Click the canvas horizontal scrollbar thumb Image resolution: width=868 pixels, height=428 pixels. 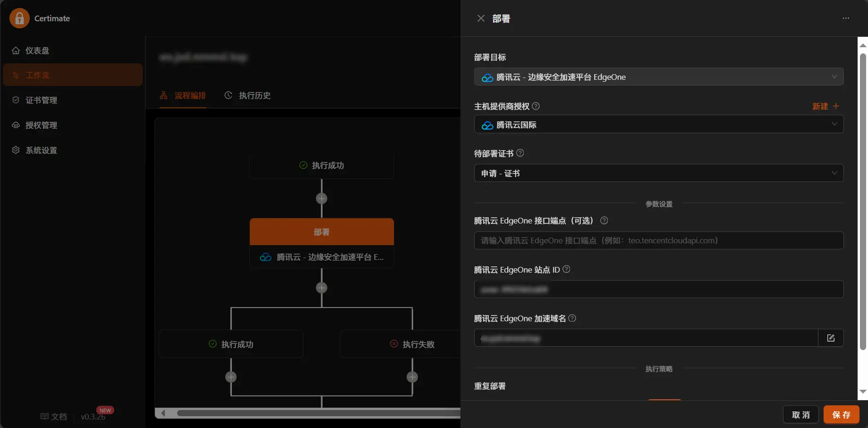click(319, 413)
